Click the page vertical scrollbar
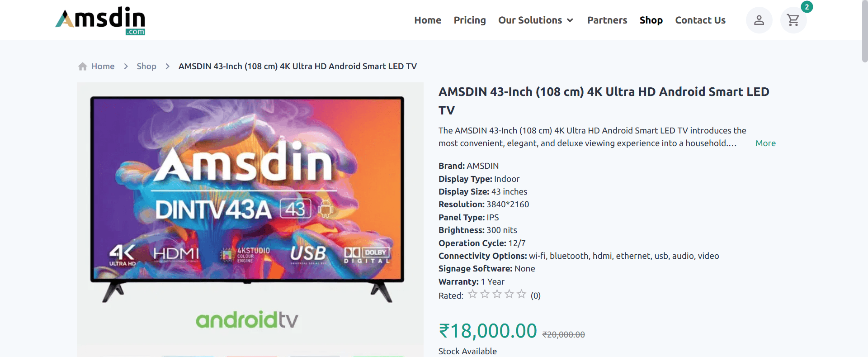Screen dimensions: 868x357 pyautogui.click(x=864, y=32)
